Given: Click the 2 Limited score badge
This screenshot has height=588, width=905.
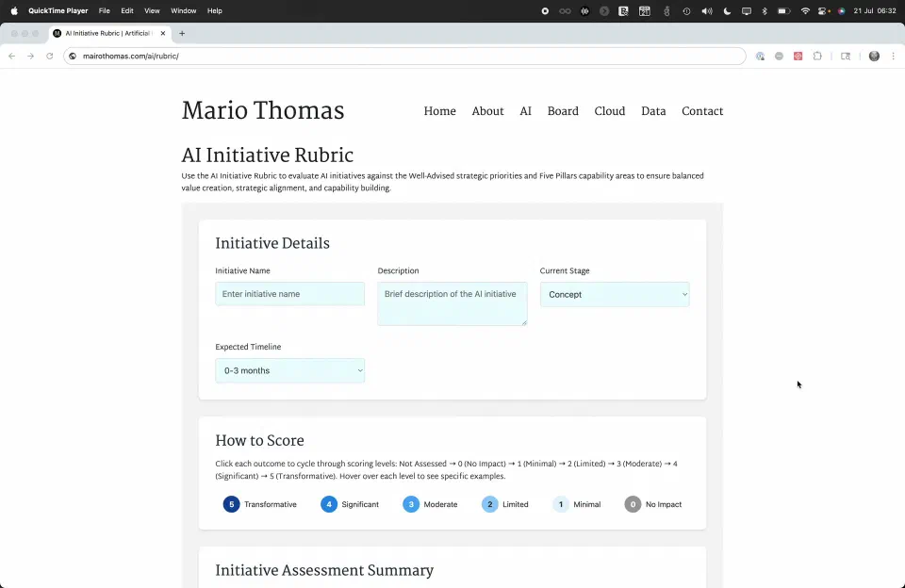Looking at the screenshot, I should (490, 504).
